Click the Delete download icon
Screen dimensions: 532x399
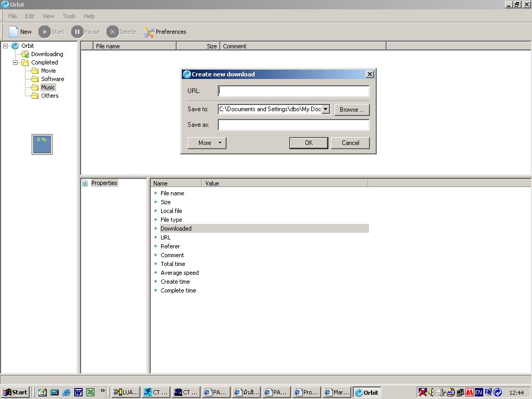click(112, 32)
